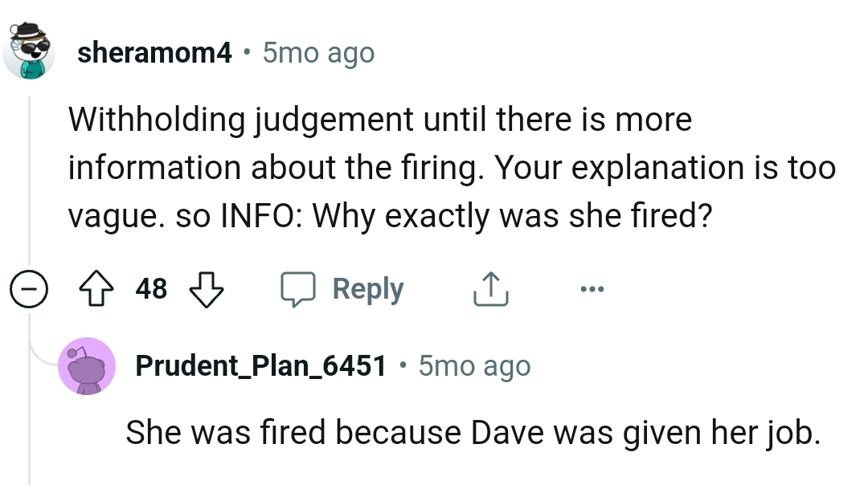The width and height of the screenshot is (868, 485).
Task: Upvote sheramom4's comment
Action: click(97, 288)
